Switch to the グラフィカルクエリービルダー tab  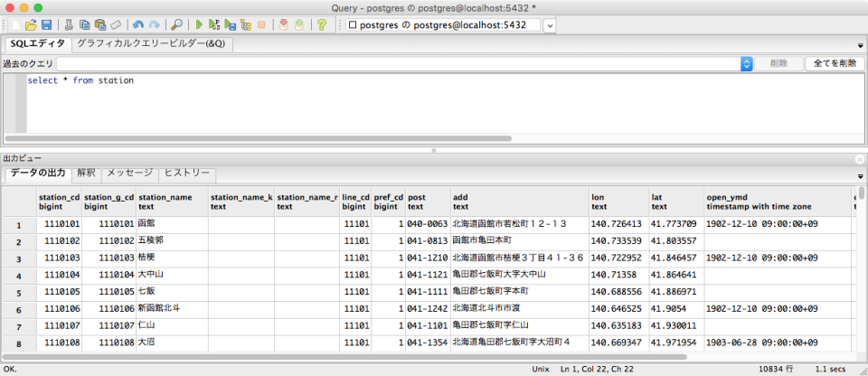tap(151, 43)
